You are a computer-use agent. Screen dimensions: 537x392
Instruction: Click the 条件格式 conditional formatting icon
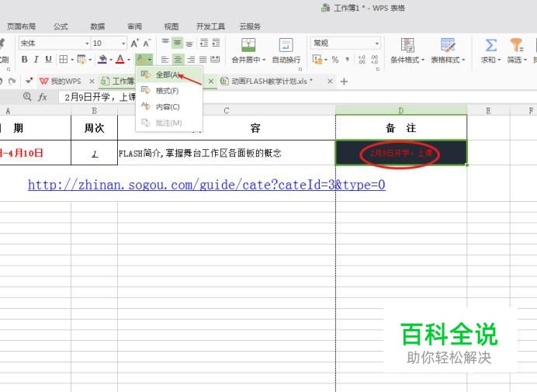tap(407, 45)
